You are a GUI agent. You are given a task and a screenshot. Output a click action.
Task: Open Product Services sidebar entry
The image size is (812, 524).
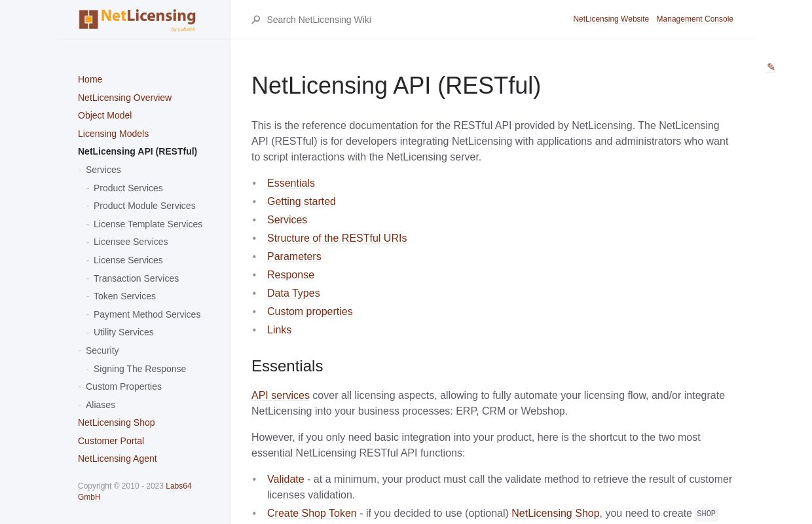coord(128,188)
